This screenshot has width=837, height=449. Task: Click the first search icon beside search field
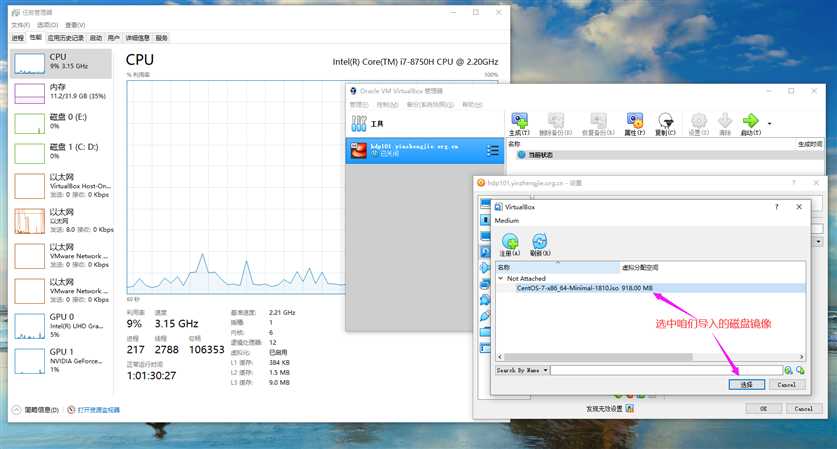coord(788,370)
